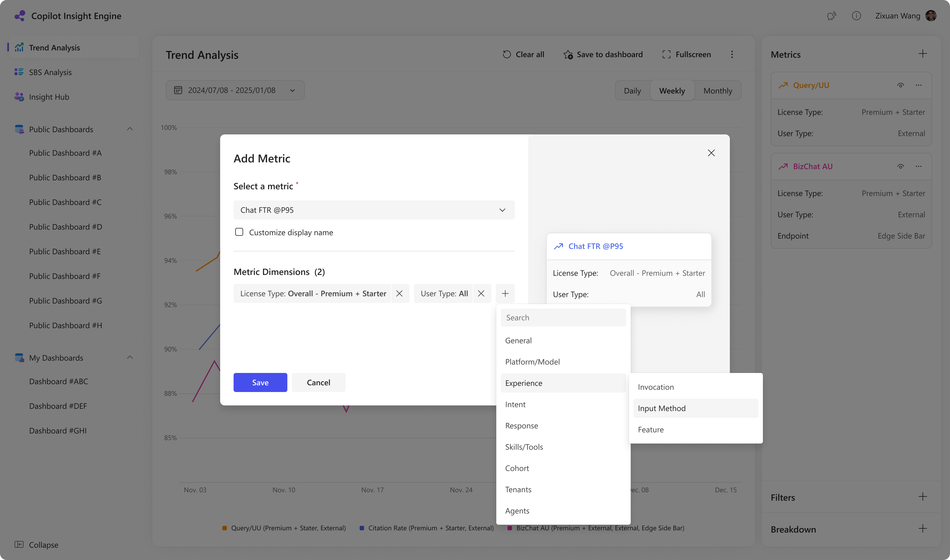This screenshot has width=950, height=560.
Task: Click the plus icon to add a dimension
Action: tap(505, 294)
